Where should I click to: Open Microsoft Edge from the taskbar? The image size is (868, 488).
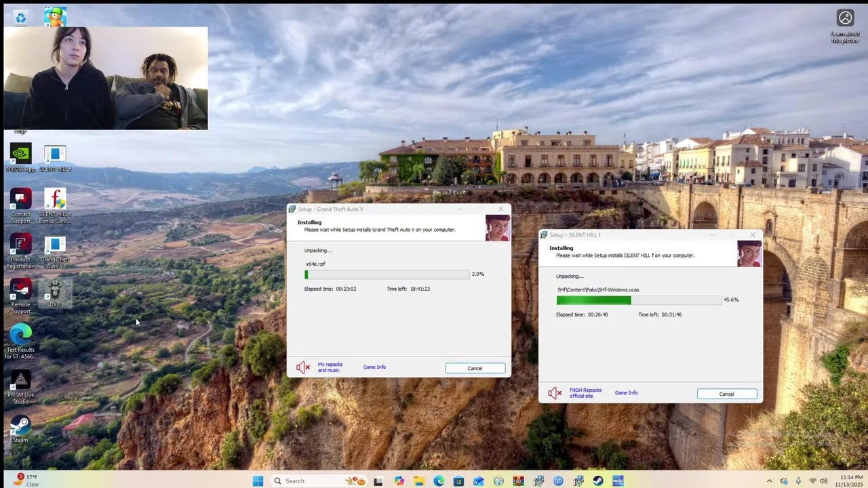439,481
